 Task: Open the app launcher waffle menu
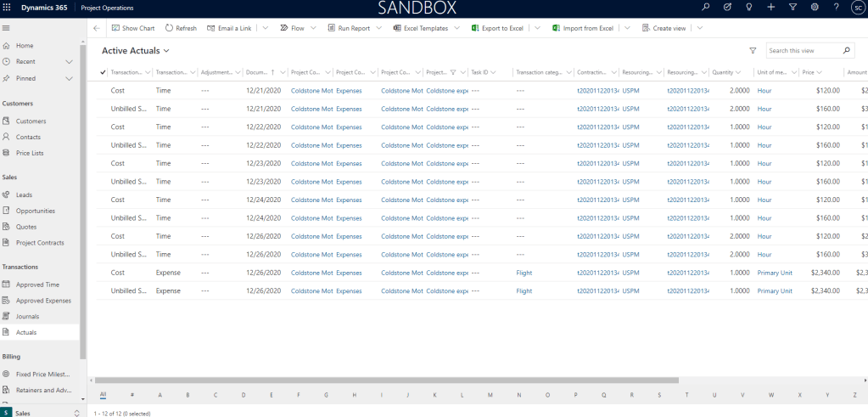tap(8, 7)
